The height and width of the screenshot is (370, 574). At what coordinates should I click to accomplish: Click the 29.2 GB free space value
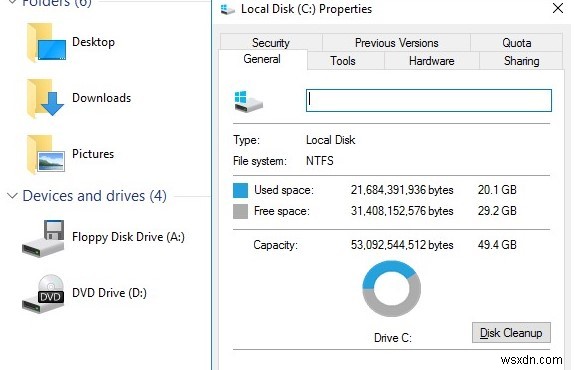coord(497,210)
